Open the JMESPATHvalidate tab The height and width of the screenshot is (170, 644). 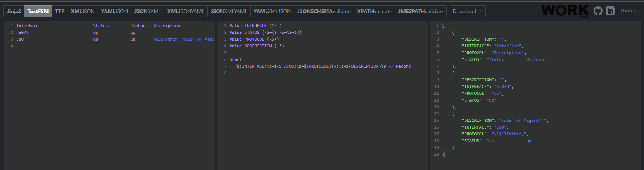coord(421,11)
